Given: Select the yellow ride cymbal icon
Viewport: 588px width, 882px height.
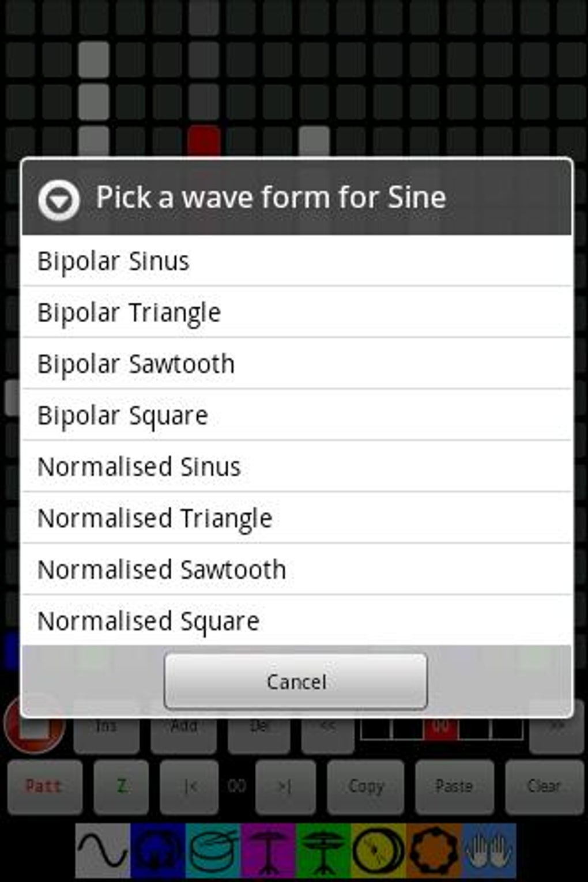Looking at the screenshot, I should (x=378, y=851).
